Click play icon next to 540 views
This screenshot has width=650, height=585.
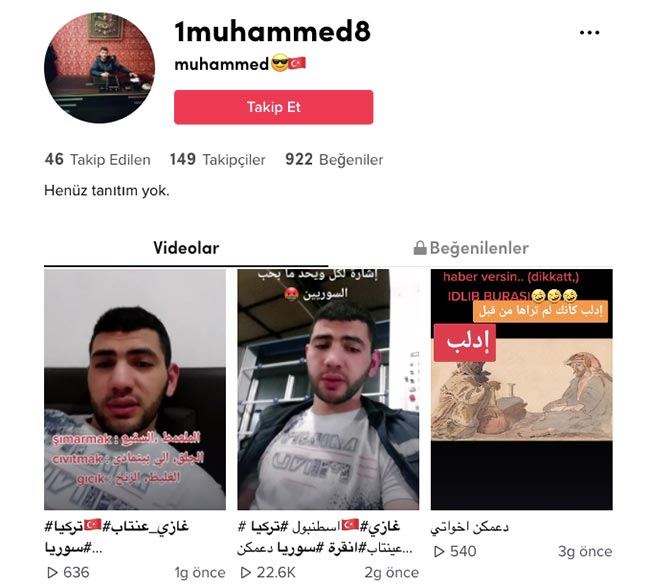click(439, 551)
